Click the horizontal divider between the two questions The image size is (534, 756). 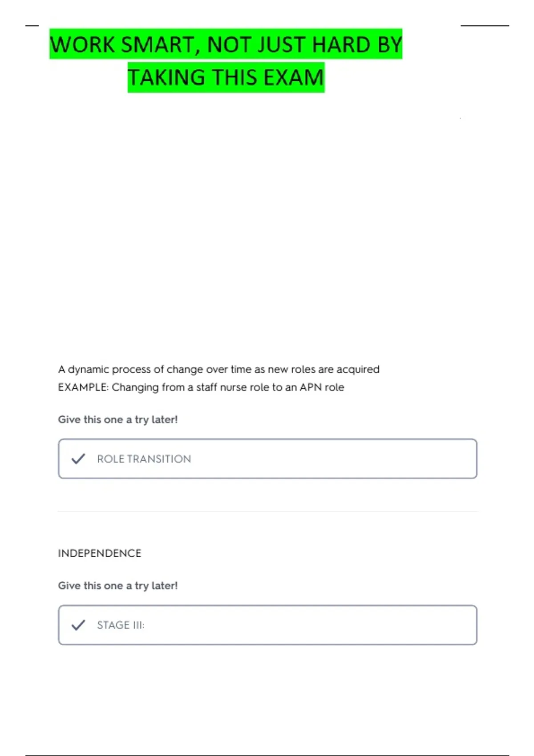pyautogui.click(x=268, y=511)
